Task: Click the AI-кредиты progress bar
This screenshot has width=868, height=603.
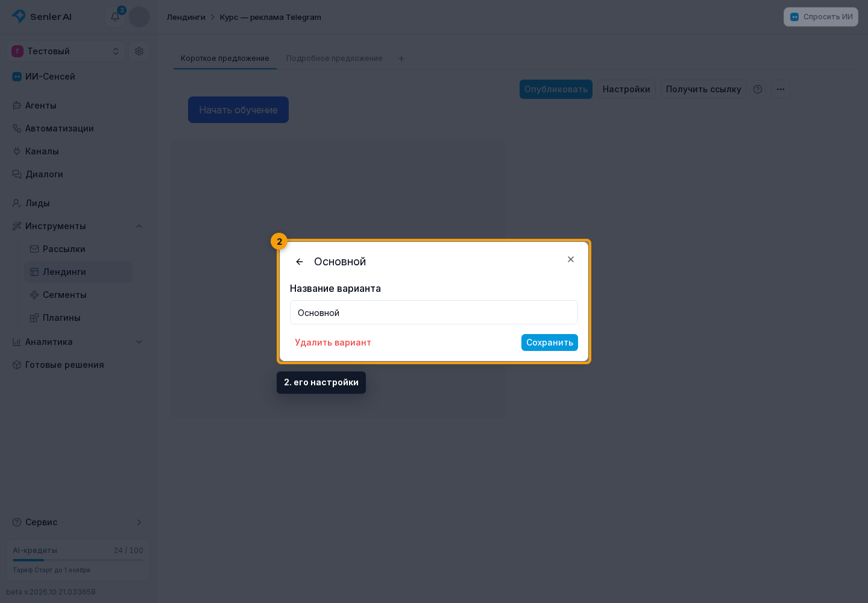Action: point(78,560)
